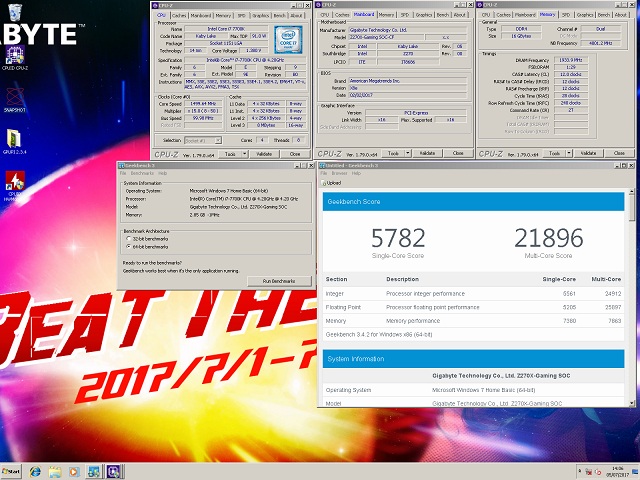Expand Tools dropdown arrow in Mainboard CPU-Z window
Screen dimensions: 640x480
tap(408, 153)
